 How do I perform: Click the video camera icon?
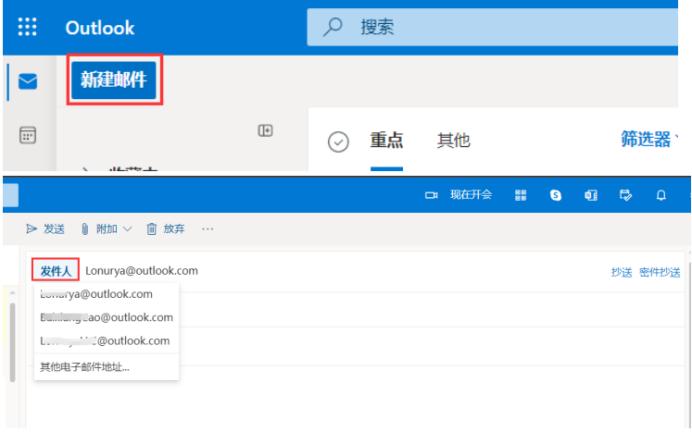coord(431,195)
